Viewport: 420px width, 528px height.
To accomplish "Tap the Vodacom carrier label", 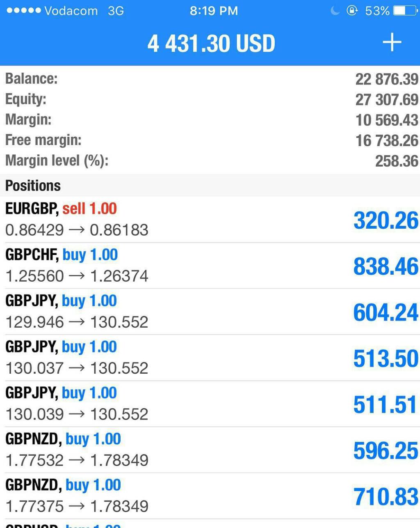I will pos(71,11).
